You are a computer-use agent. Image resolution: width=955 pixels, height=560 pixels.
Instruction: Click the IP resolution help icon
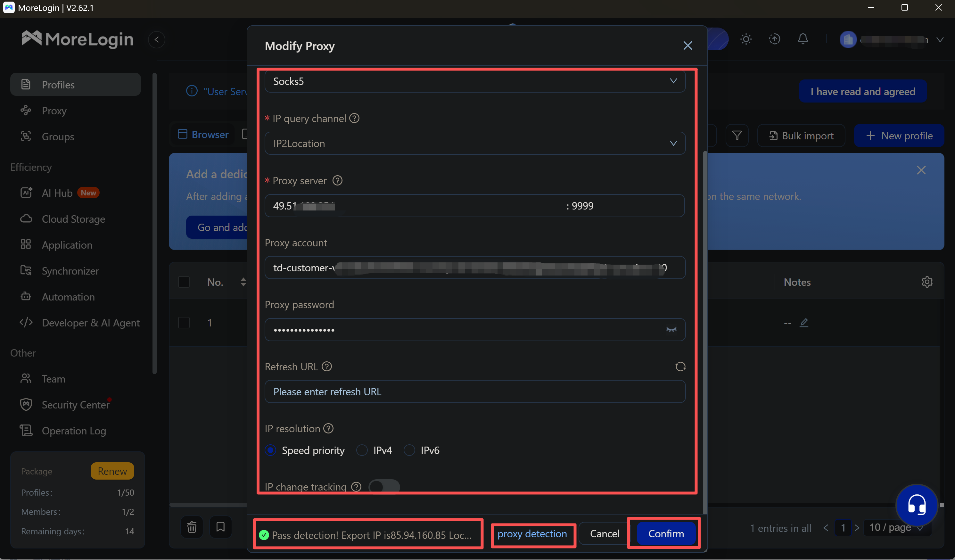pyautogui.click(x=328, y=428)
